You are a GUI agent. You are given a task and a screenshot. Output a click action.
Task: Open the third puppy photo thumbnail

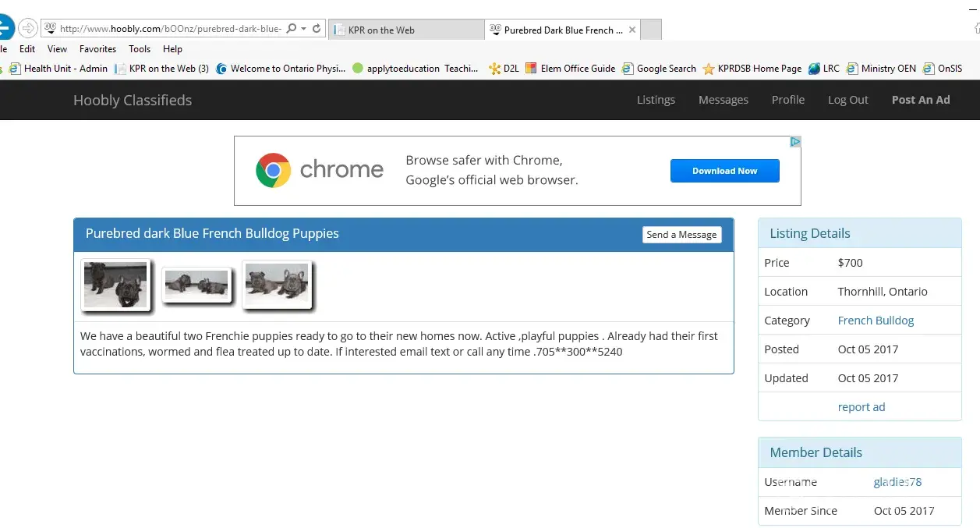pyautogui.click(x=277, y=285)
